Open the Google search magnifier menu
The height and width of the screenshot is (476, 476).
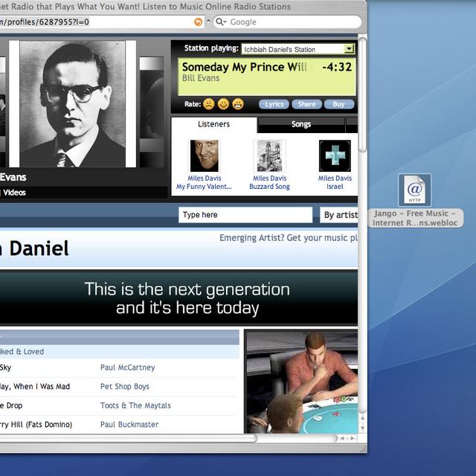(221, 22)
